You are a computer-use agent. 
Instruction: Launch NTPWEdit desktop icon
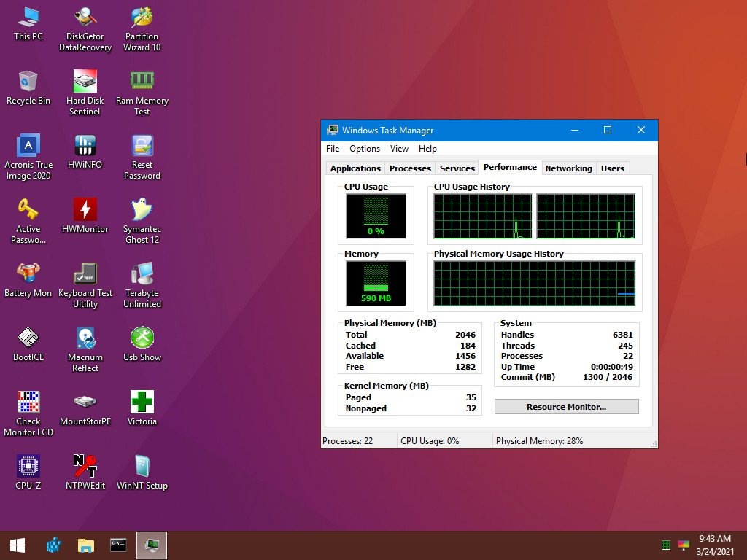85,472
